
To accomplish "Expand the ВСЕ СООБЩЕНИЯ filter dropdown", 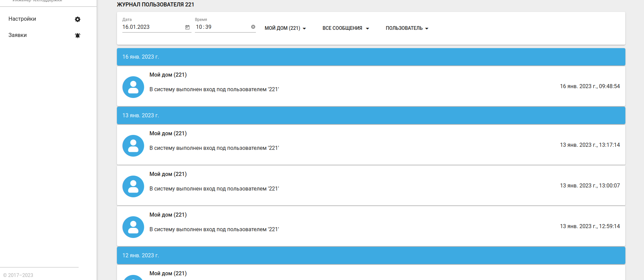I will 346,28.
